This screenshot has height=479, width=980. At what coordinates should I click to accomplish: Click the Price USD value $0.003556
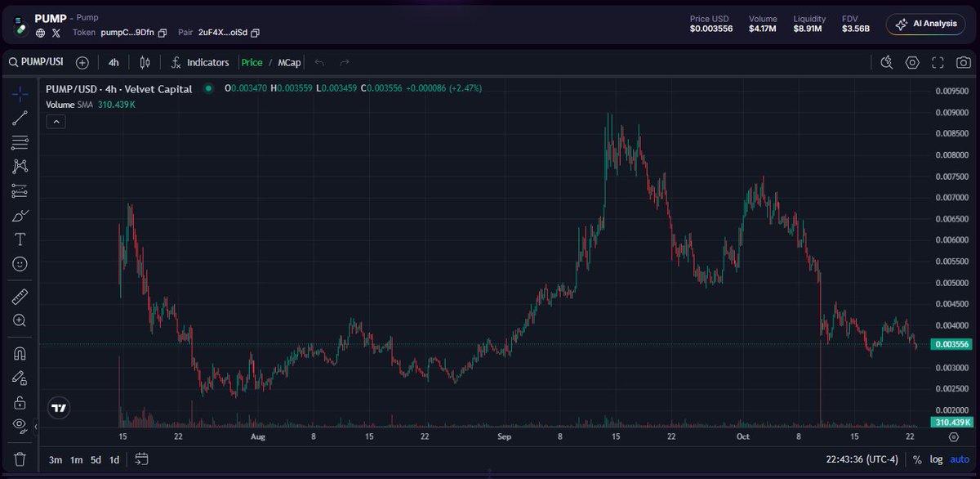[711, 29]
